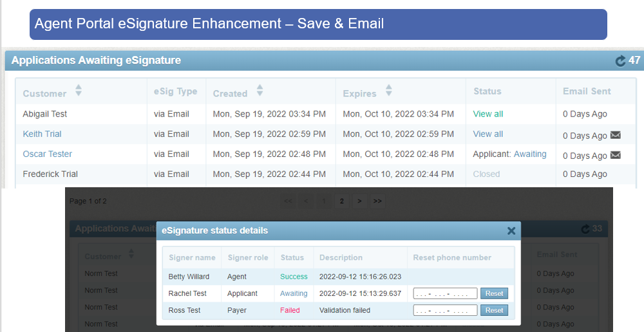Viewport: 644px width, 332px height.
Task: Click phone number field for Ross Test
Action: [x=445, y=310]
